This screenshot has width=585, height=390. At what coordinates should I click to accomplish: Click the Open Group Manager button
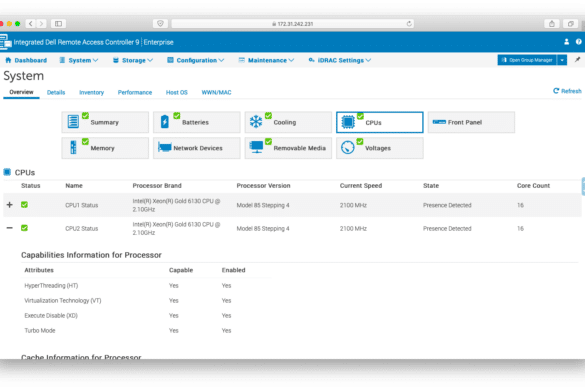coord(527,60)
